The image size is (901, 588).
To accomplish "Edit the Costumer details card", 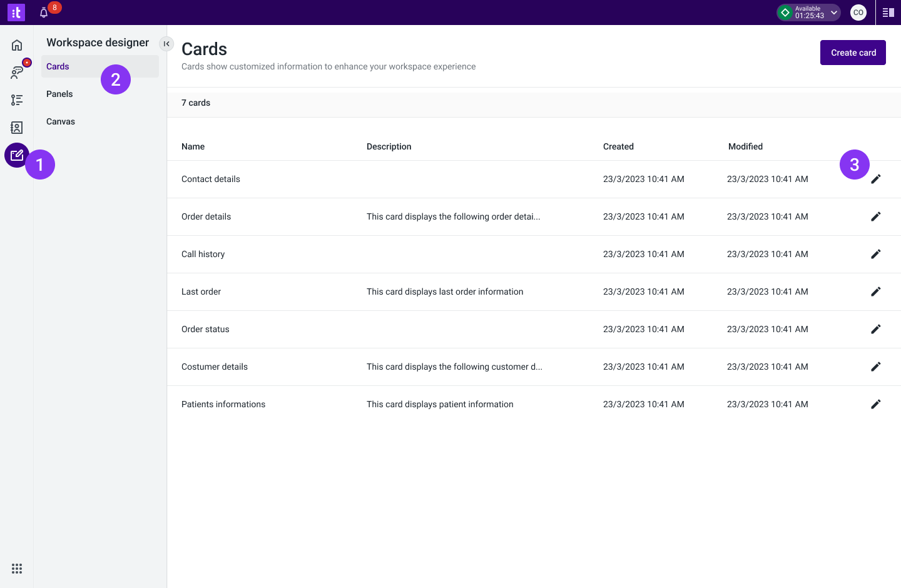I will pos(876,367).
